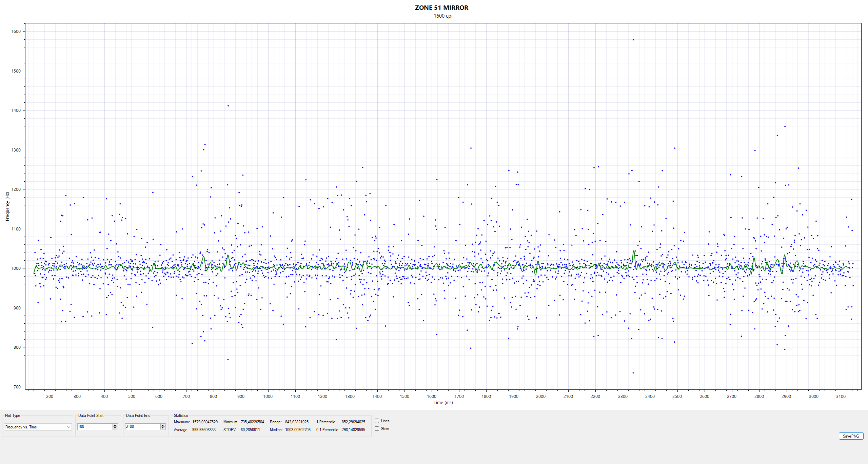Image resolution: width=868 pixels, height=464 pixels.
Task: Click the Time (ms) axis label
Action: 443,403
